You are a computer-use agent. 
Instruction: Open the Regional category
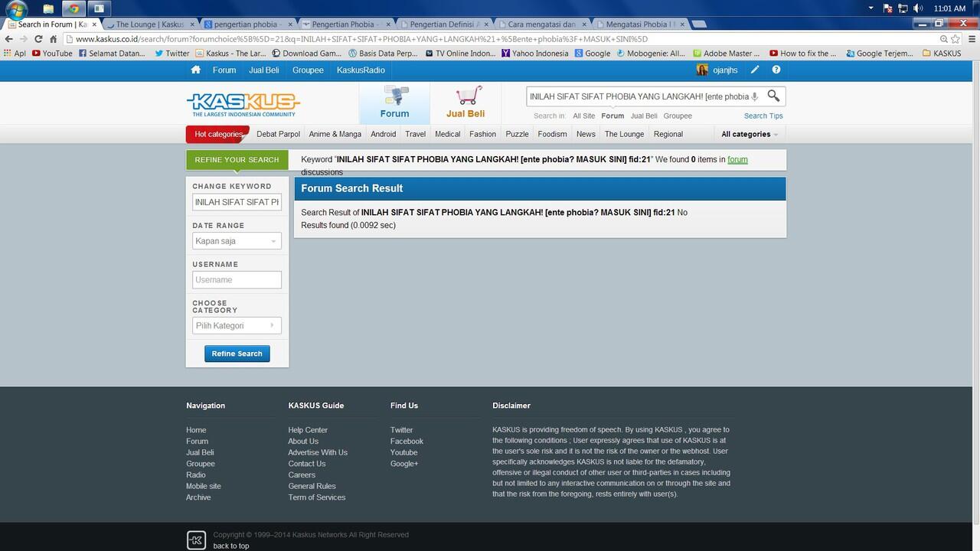pos(668,134)
